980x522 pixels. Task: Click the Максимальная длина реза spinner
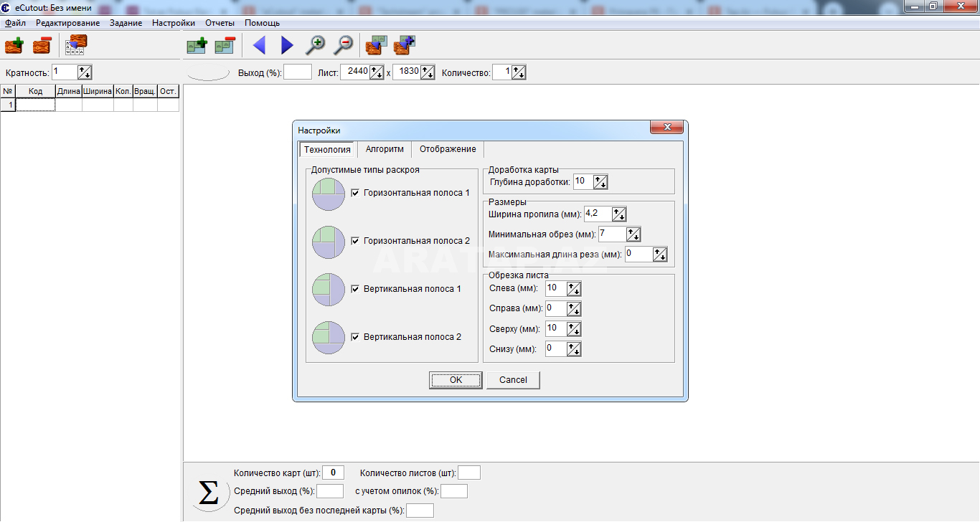pos(660,255)
